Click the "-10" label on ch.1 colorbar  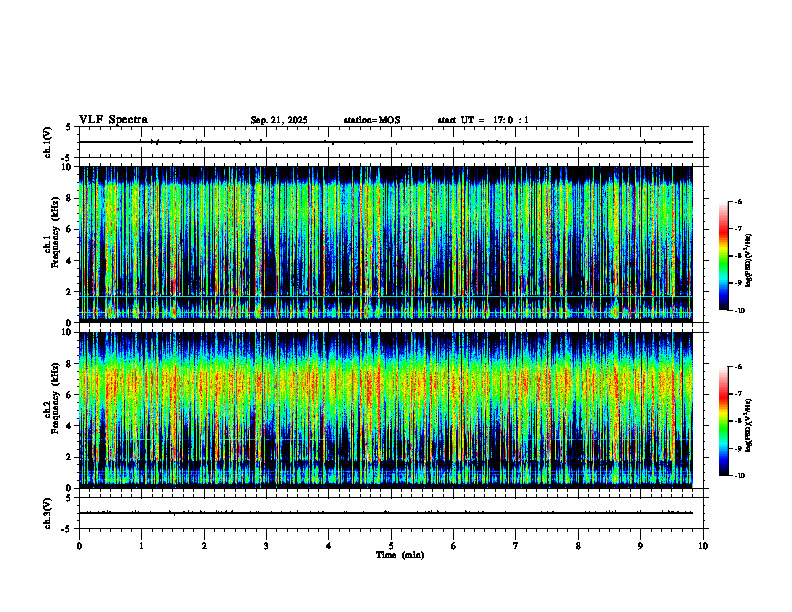pos(739,311)
